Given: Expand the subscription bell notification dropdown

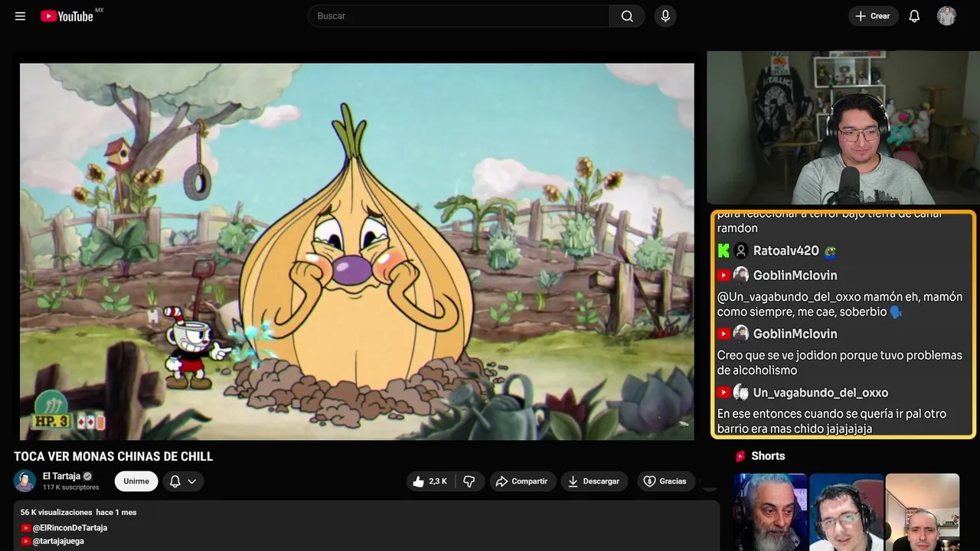Looking at the screenshot, I should pos(183,481).
